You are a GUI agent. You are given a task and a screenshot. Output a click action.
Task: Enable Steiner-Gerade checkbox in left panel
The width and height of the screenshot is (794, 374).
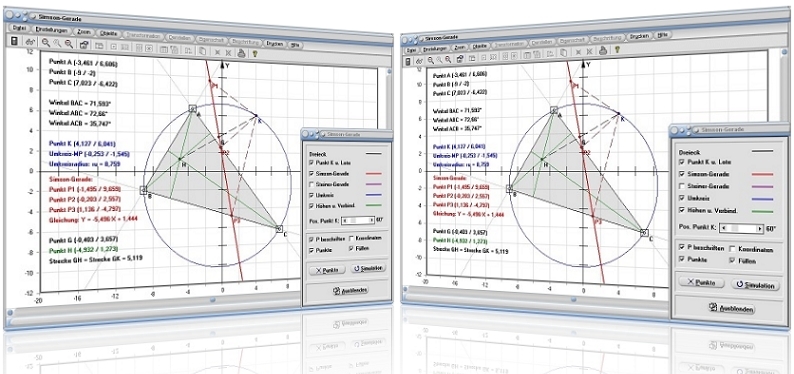311,184
